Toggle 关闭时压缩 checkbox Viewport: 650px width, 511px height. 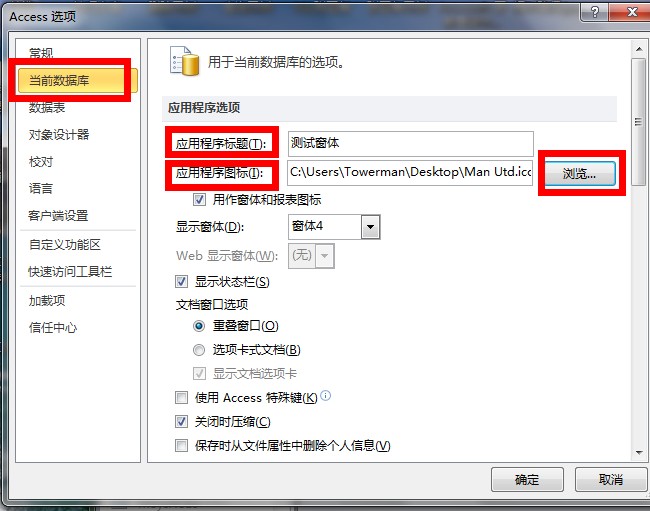pyautogui.click(x=181, y=422)
